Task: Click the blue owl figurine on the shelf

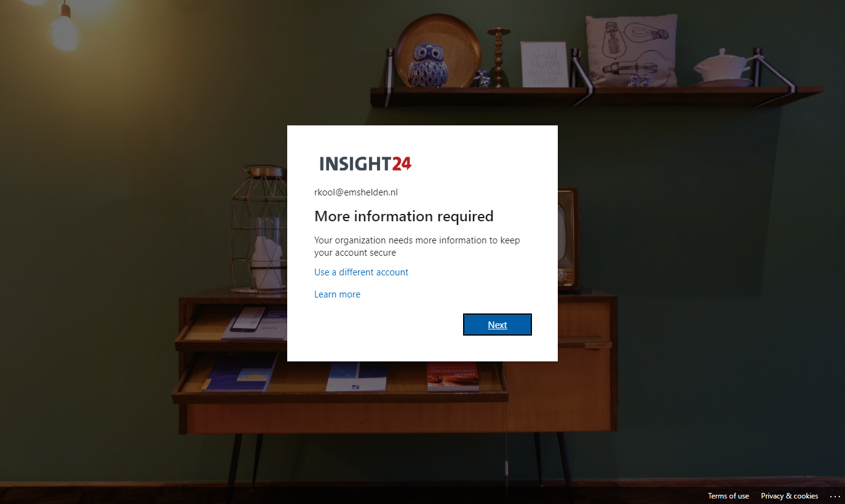Action: (429, 65)
